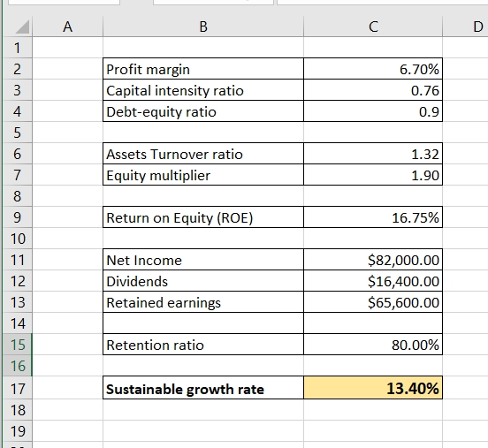The width and height of the screenshot is (488, 448).
Task: Click the $16,400.00 dividends value
Action: [x=373, y=281]
